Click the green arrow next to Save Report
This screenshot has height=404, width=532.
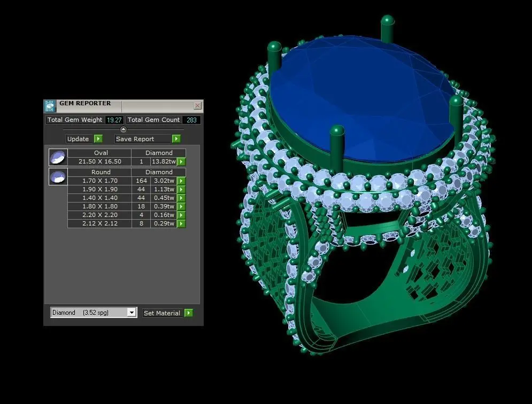click(x=176, y=139)
